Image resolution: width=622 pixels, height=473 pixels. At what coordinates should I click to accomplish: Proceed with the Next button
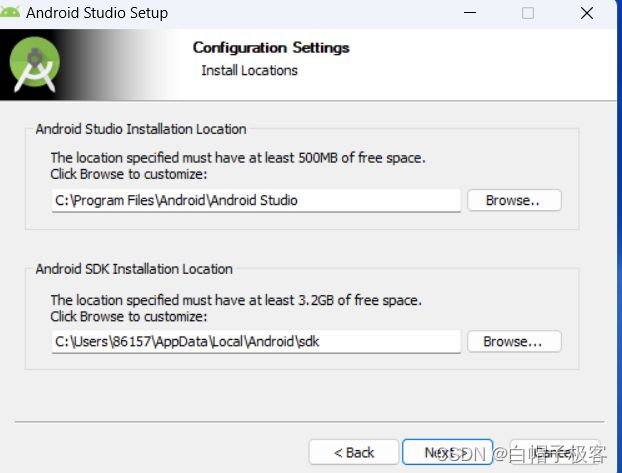coord(447,452)
